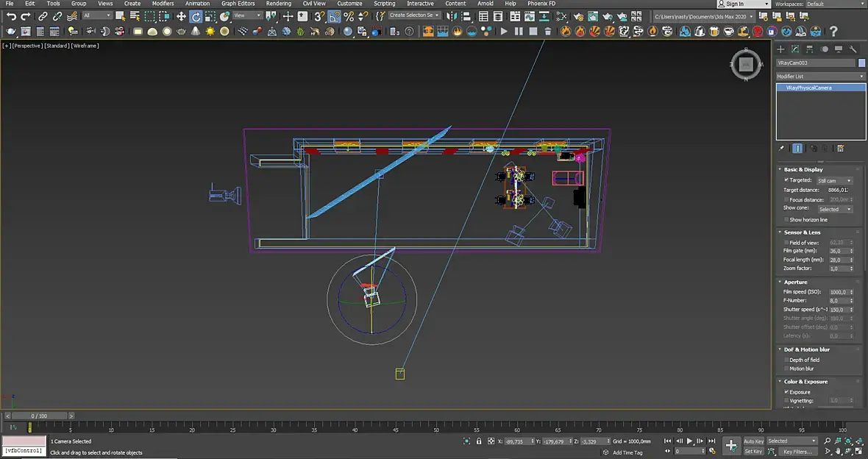Enable Show horizon line checkbox
The height and width of the screenshot is (459, 868).
coord(786,219)
